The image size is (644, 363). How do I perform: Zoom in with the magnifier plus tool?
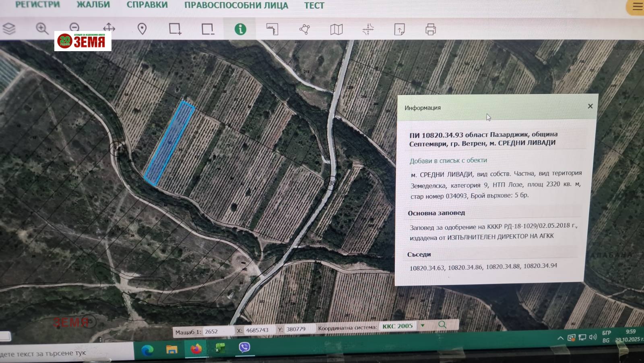(x=42, y=29)
